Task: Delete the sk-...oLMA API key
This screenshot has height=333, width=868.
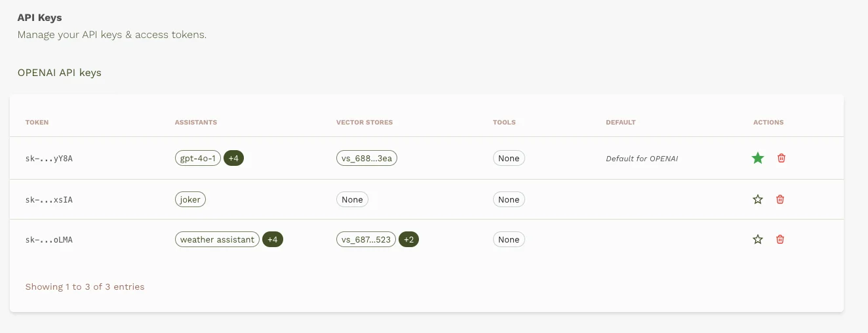Action: pyautogui.click(x=780, y=239)
